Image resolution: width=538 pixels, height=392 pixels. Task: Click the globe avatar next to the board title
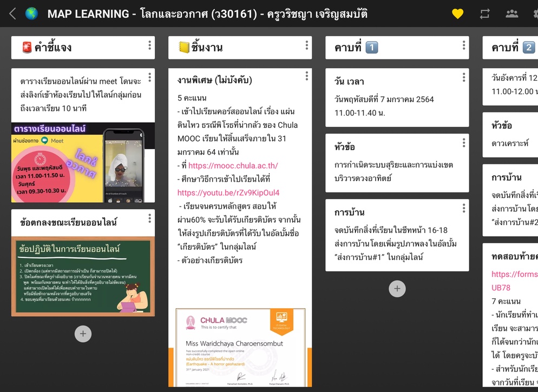pos(32,13)
